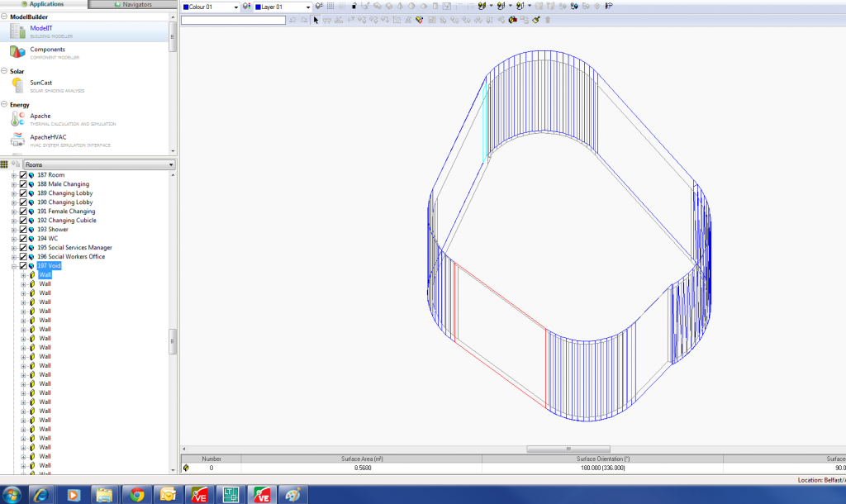
Task: Open the Layer 01 dropdown
Action: [x=307, y=7]
